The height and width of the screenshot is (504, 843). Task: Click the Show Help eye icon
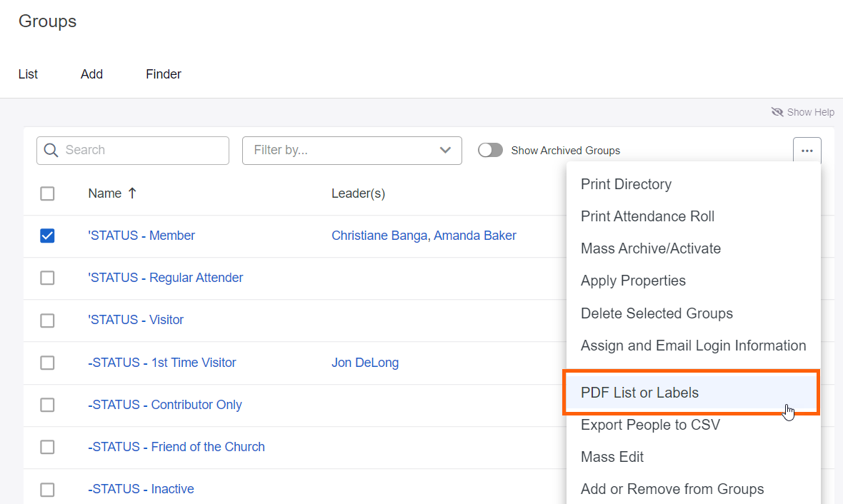point(777,112)
